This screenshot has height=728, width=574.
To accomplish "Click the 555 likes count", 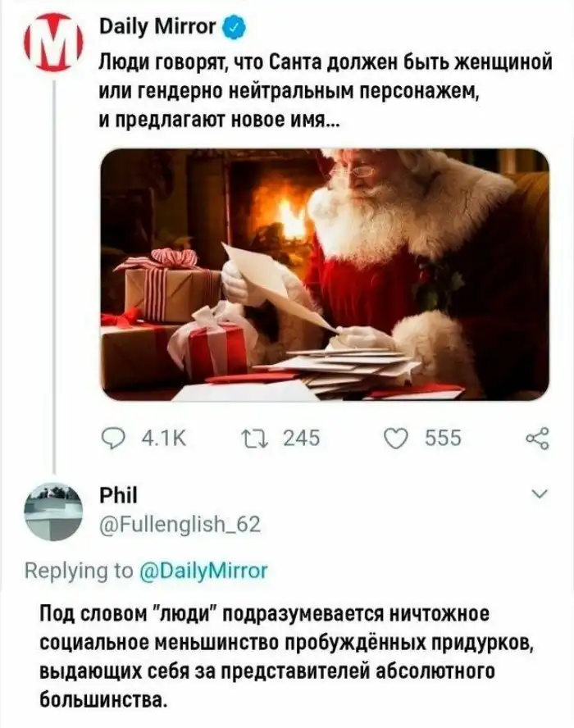I will (x=443, y=439).
